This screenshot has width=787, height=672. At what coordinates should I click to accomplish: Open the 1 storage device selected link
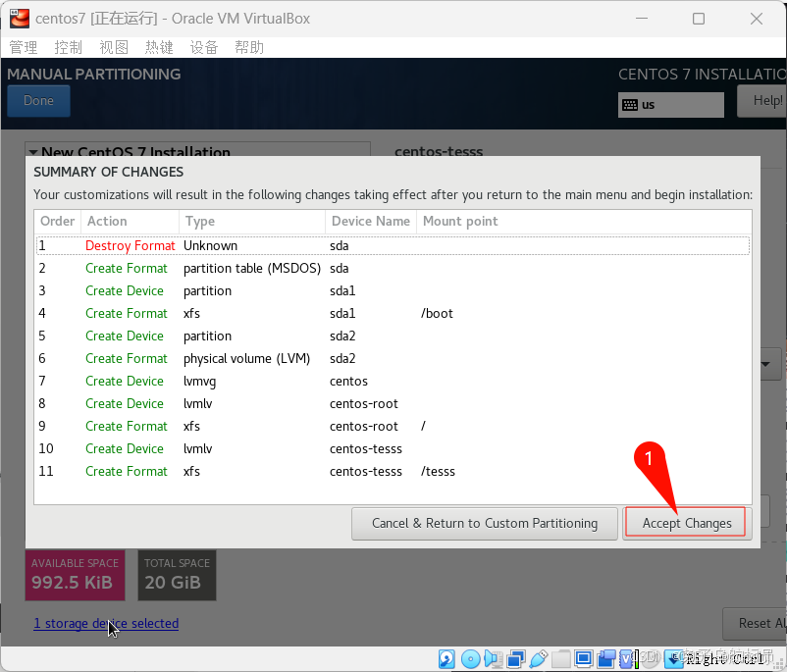(x=106, y=623)
